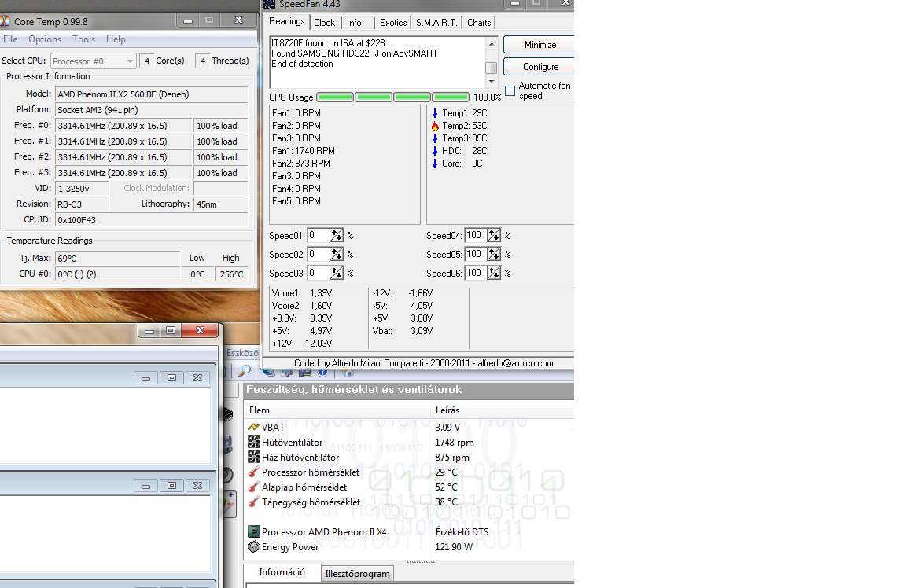The image size is (906, 588).
Task: Click the SpeedFan log scrollbar up arrow
Action: pos(491,44)
